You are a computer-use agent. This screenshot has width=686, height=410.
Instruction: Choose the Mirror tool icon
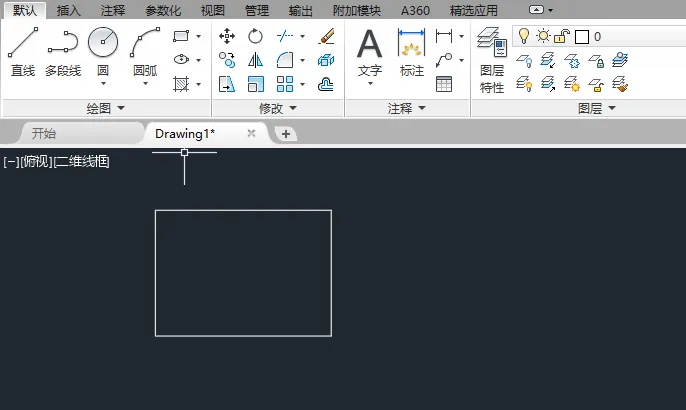[x=255, y=60]
